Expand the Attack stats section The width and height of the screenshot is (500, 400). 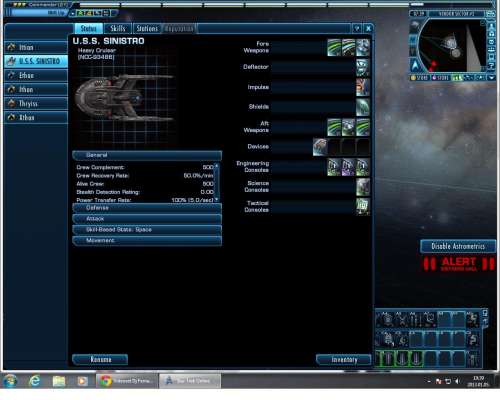(147, 219)
